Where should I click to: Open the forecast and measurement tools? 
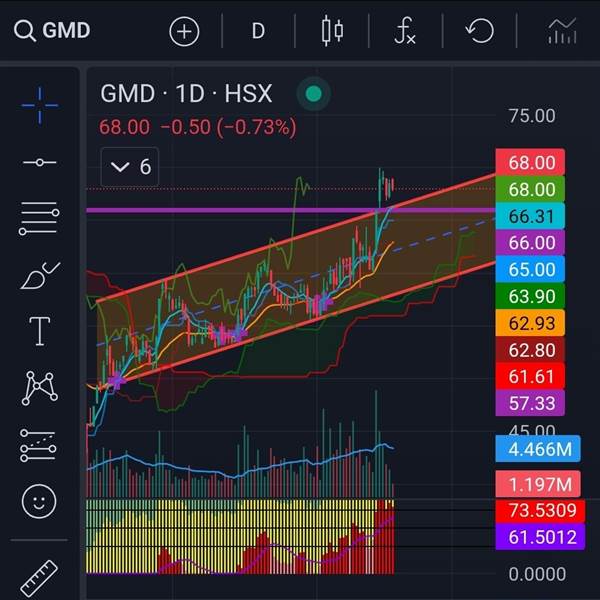click(38, 445)
